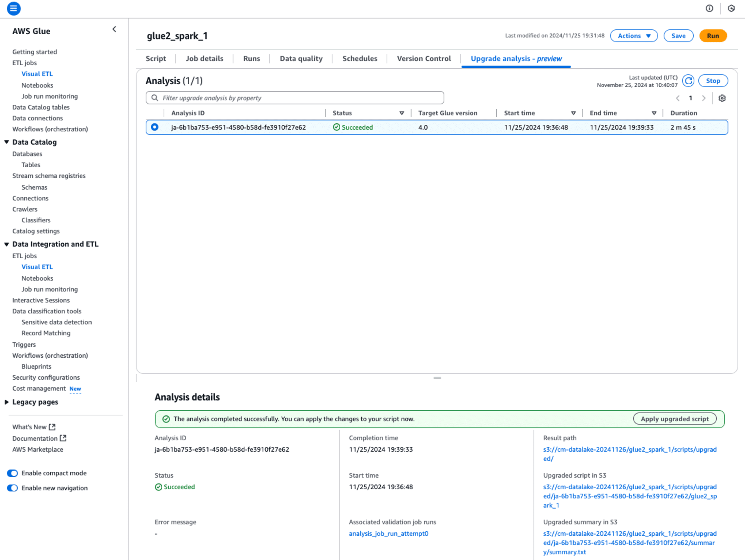745x560 pixels.
Task: Click the refresh icon for analysis
Action: click(688, 81)
